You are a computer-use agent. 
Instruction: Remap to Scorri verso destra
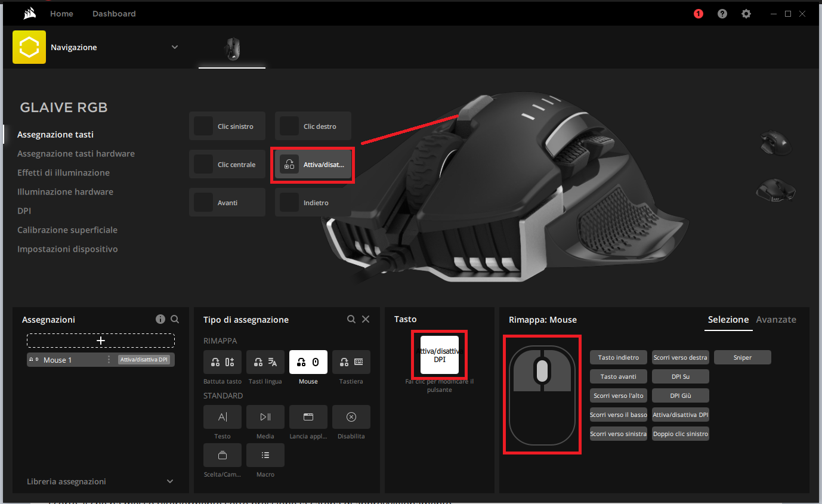[x=681, y=357]
